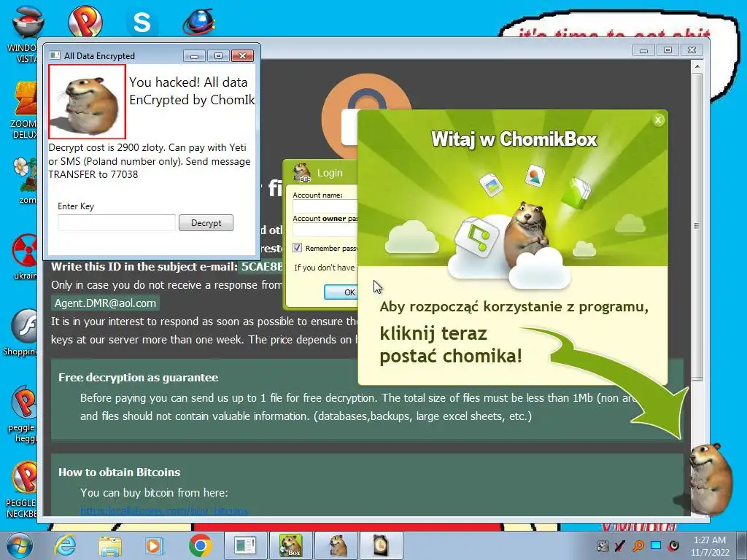
Task: Open the globe browser desktop shortcut
Action: [x=199, y=22]
